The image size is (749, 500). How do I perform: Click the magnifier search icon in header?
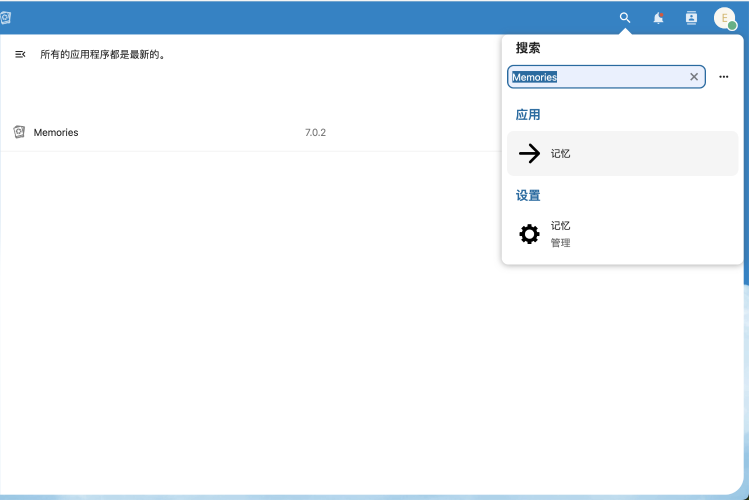coord(625,18)
